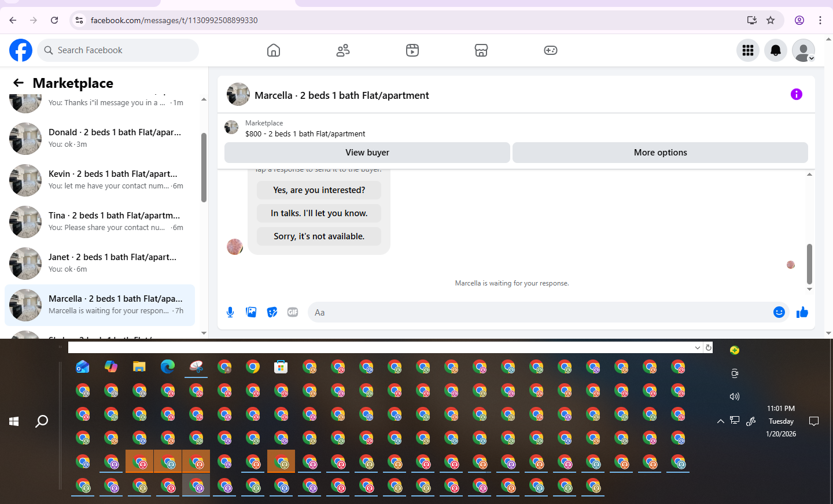Open Copilot from taskbar
This screenshot has height=504, width=833.
[111, 366]
